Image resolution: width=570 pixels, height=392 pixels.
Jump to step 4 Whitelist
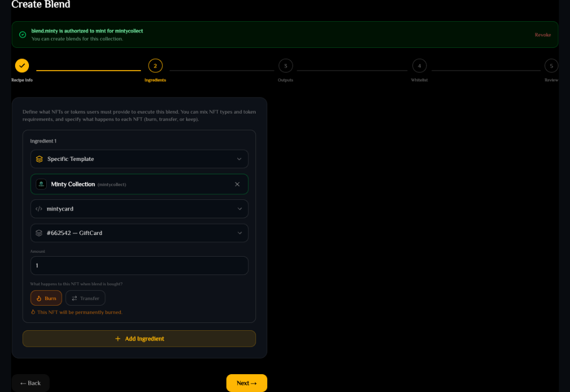pyautogui.click(x=419, y=66)
